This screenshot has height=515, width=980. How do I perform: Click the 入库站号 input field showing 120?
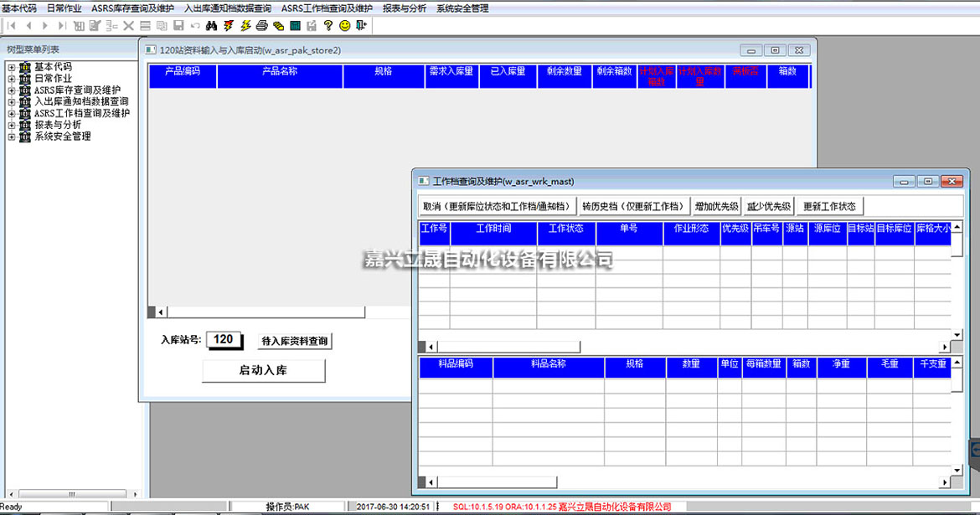(x=224, y=340)
